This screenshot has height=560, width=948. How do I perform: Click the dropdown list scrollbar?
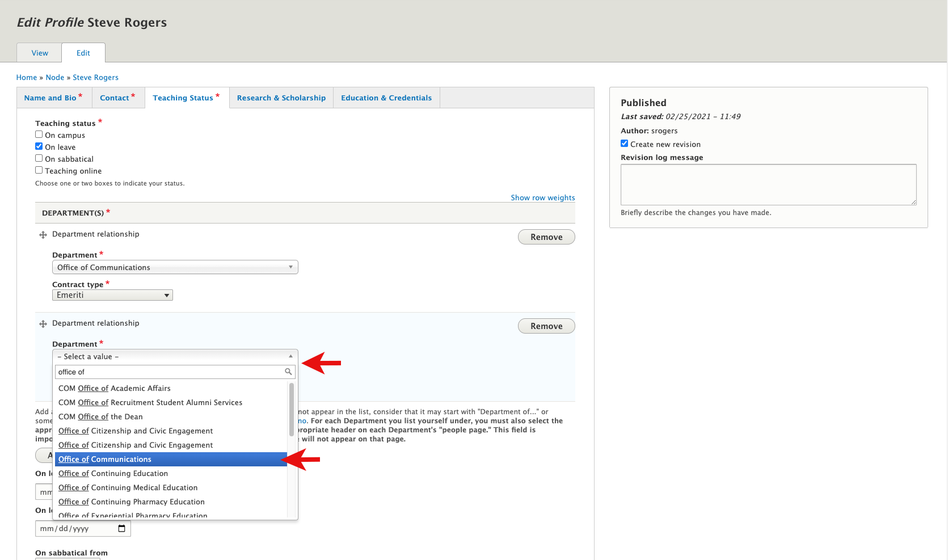[292, 410]
